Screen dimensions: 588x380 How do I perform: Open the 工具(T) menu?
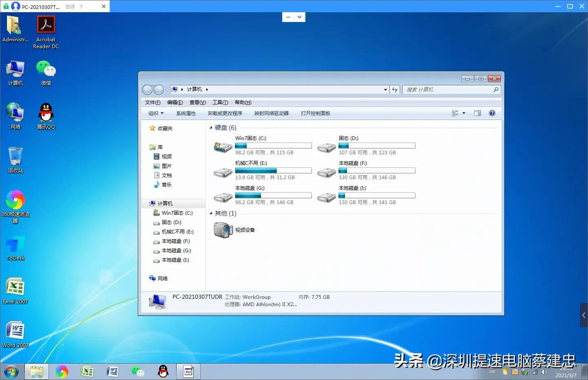pyautogui.click(x=220, y=102)
